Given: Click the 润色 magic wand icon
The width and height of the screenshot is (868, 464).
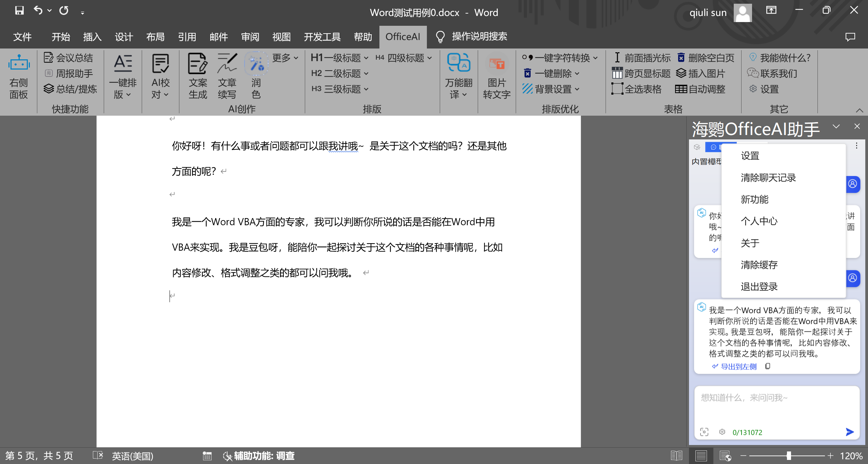Looking at the screenshot, I should (x=256, y=63).
